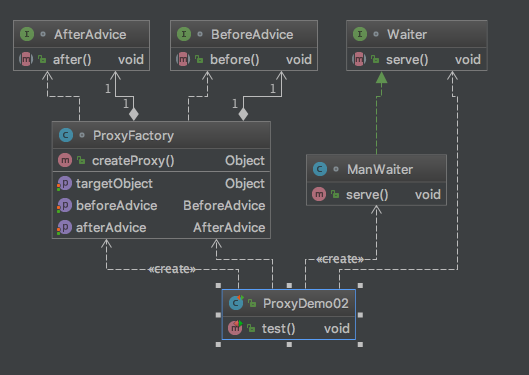Click the aggregation diamond linked to BeforeAdvice
This screenshot has width=529, height=375.
pos(243,114)
